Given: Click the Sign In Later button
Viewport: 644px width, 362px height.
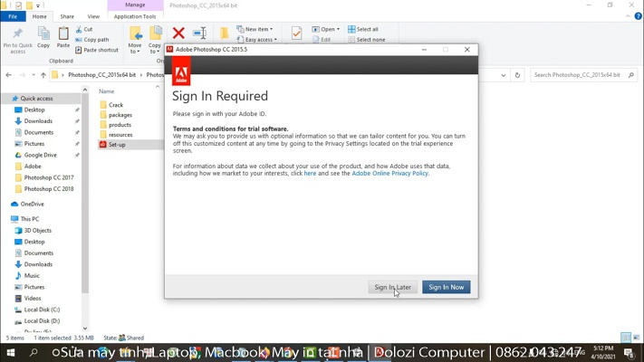Looking at the screenshot, I should [393, 287].
